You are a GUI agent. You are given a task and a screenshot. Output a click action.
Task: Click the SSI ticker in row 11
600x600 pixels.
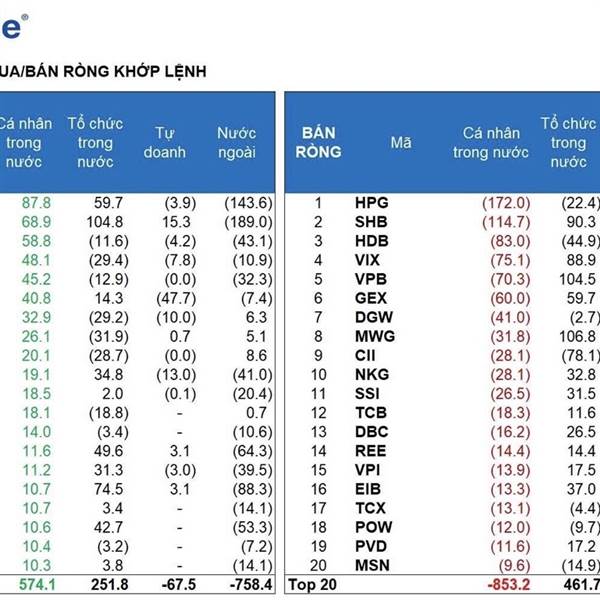pos(367,394)
